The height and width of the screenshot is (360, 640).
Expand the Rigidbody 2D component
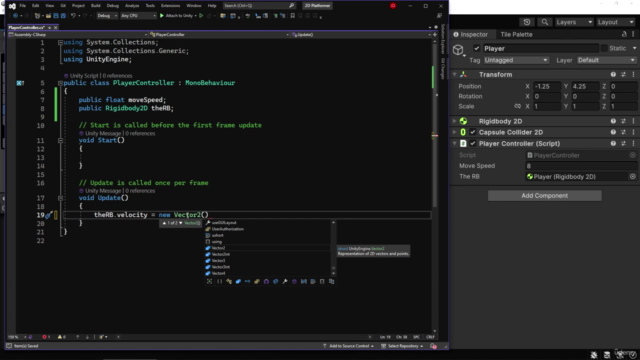(x=455, y=121)
